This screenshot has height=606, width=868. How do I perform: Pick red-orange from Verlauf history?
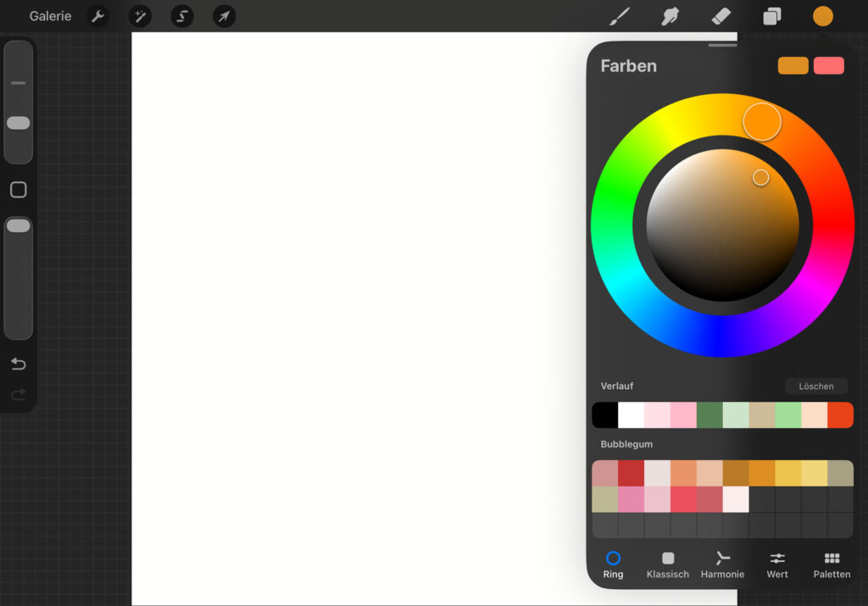click(840, 415)
